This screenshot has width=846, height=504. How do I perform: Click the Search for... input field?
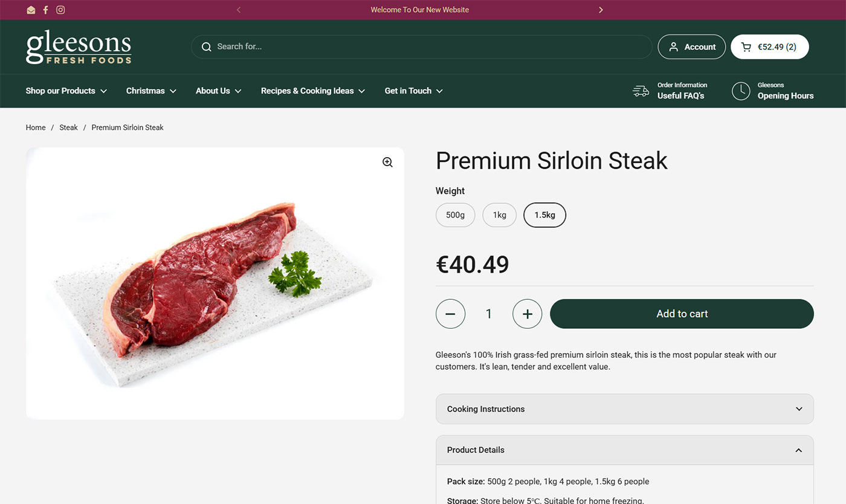tap(423, 47)
